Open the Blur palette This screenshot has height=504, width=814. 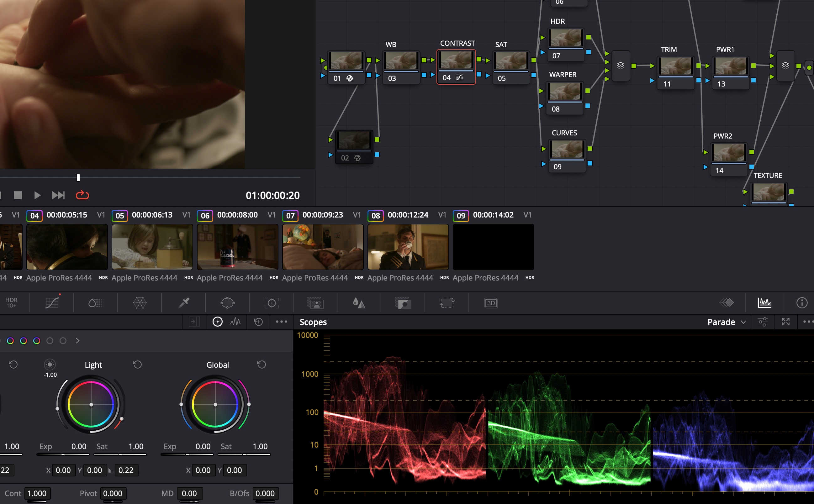tap(360, 303)
